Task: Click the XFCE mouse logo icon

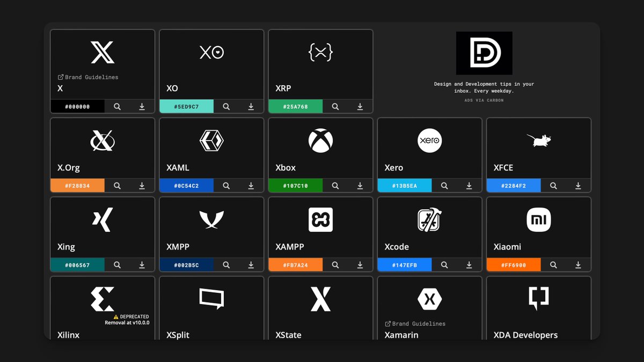Action: click(x=539, y=141)
